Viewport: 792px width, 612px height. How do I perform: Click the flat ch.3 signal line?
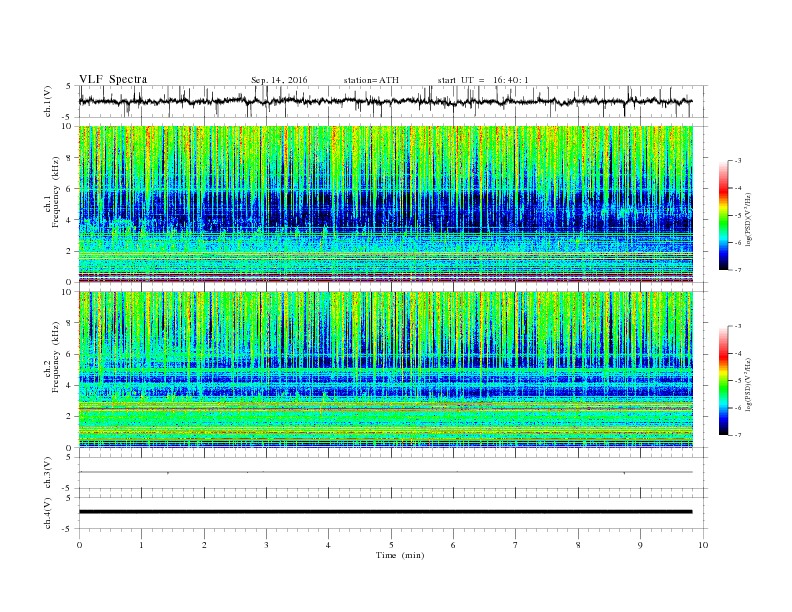point(386,472)
